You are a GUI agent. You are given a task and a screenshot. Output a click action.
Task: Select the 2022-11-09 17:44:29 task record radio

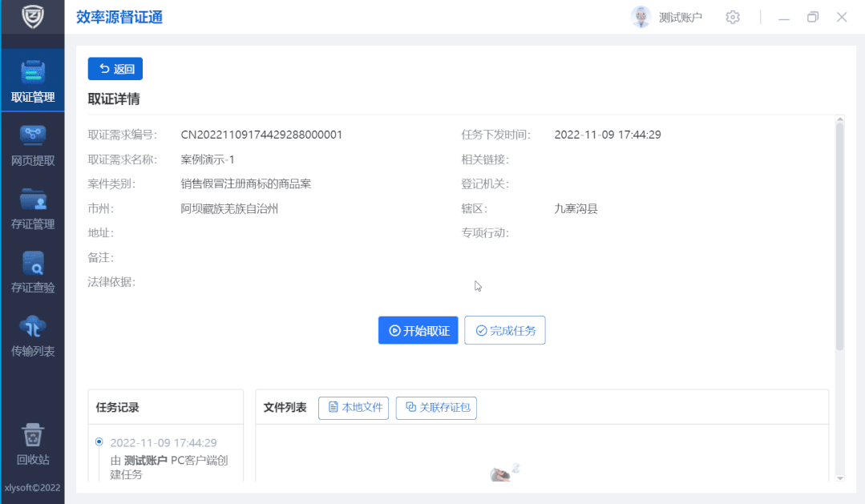pyautogui.click(x=99, y=442)
